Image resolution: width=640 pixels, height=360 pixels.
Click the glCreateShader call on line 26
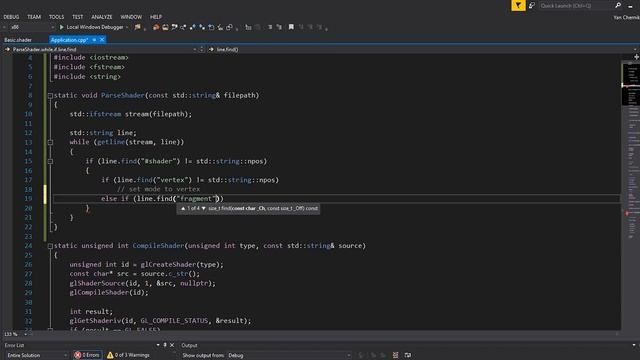click(x=169, y=264)
